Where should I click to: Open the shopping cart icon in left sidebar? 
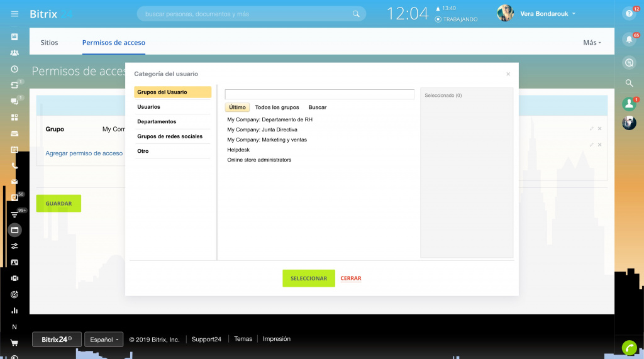pyautogui.click(x=14, y=343)
